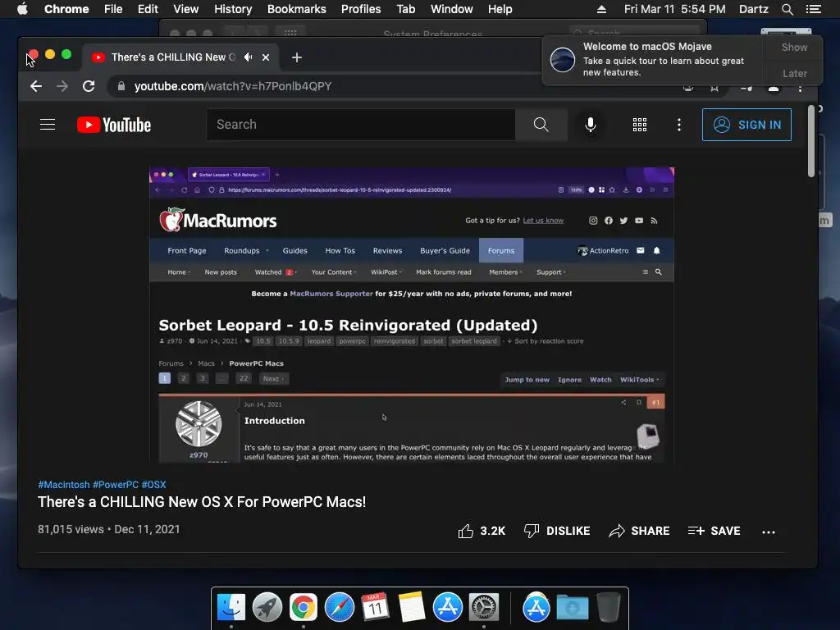Viewport: 840px width, 630px height.
Task: Click the eject icon in menu bar
Action: tap(601, 9)
